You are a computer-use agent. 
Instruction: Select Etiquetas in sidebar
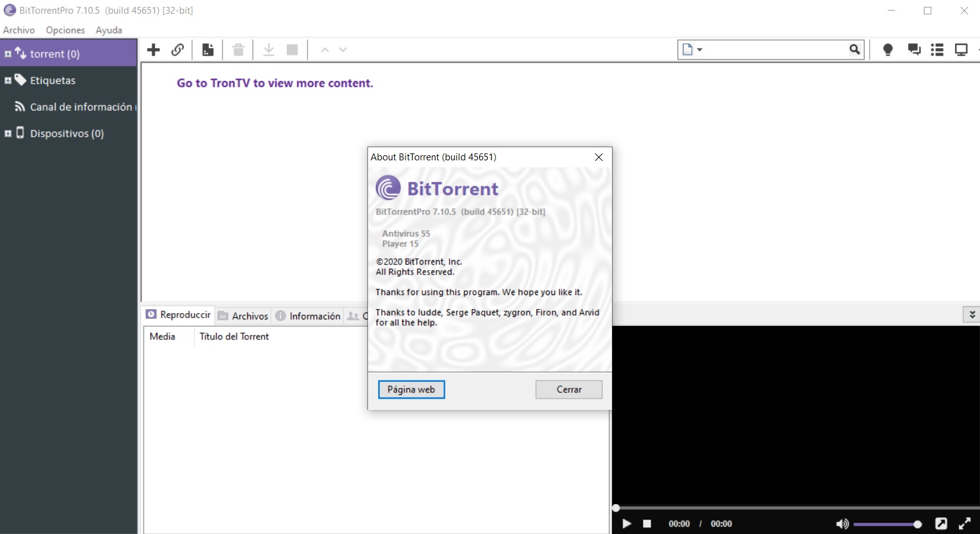point(52,80)
